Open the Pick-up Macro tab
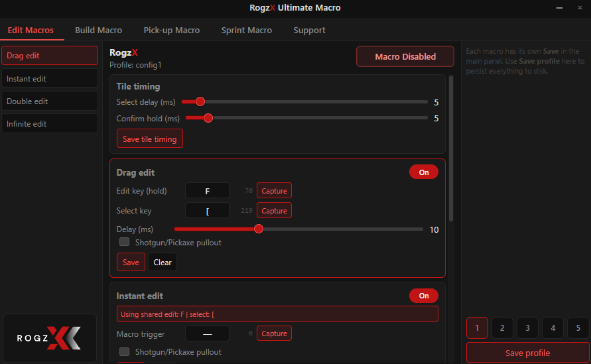The height and width of the screenshot is (364, 591). (172, 30)
